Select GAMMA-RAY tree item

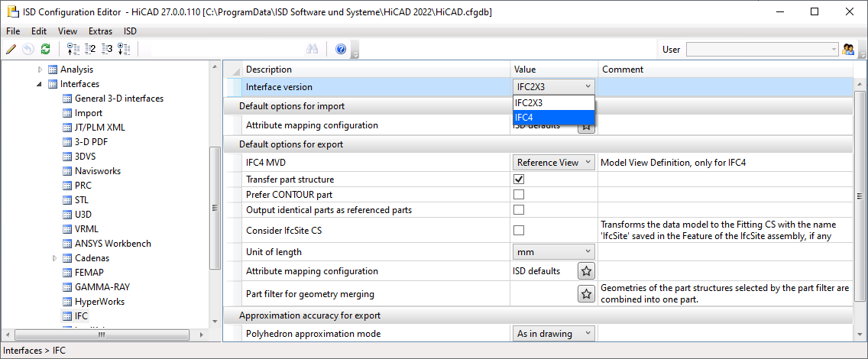[x=102, y=287]
